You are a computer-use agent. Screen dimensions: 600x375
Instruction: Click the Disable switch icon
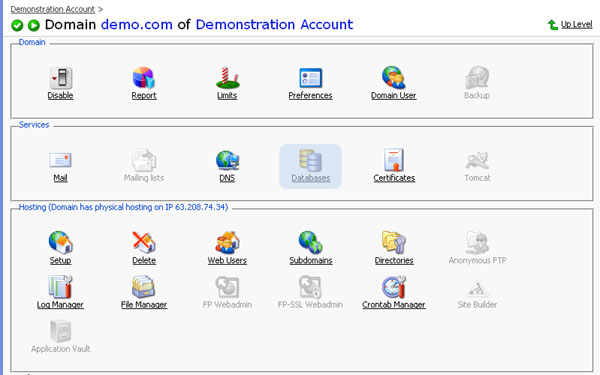[x=60, y=78]
